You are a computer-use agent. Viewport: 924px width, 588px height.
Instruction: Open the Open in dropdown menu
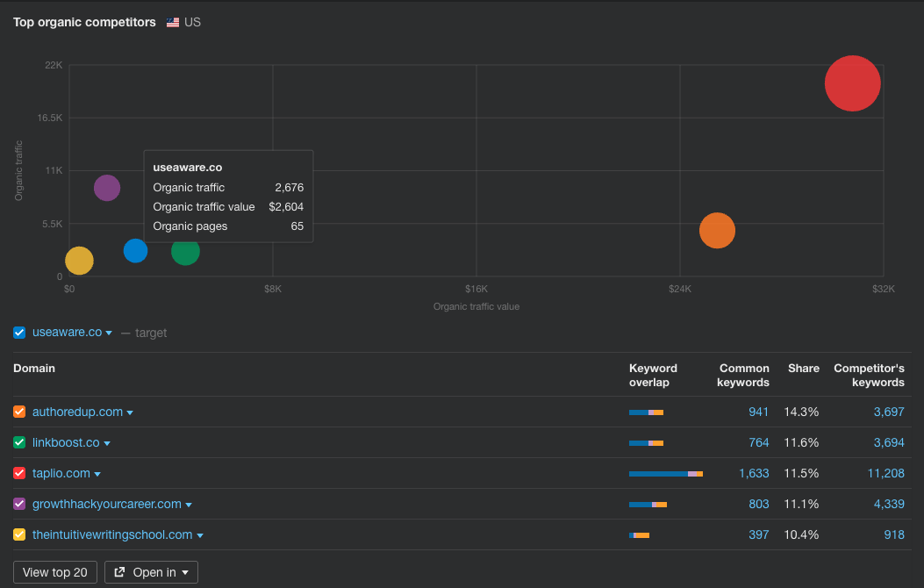pyautogui.click(x=152, y=572)
